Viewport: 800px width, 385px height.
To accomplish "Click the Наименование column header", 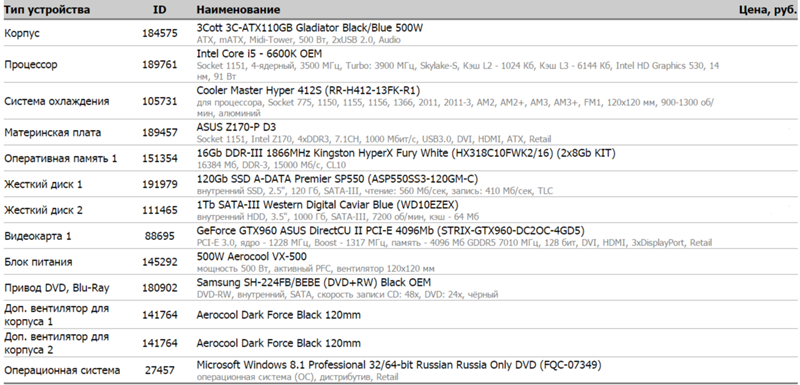I will [238, 9].
